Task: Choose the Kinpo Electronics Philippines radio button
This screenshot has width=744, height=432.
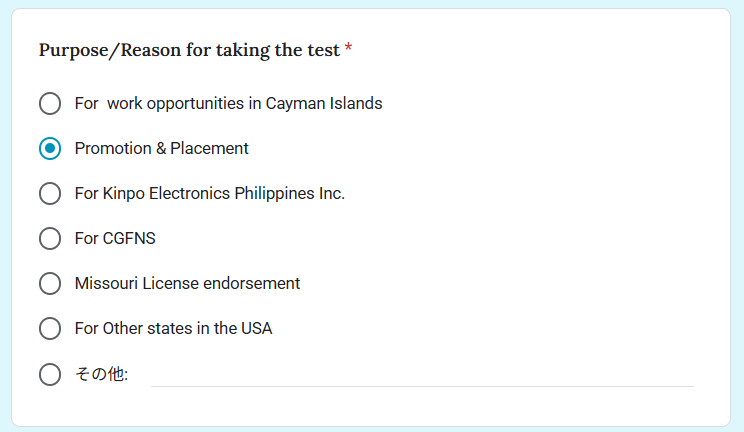Action: pyautogui.click(x=50, y=193)
